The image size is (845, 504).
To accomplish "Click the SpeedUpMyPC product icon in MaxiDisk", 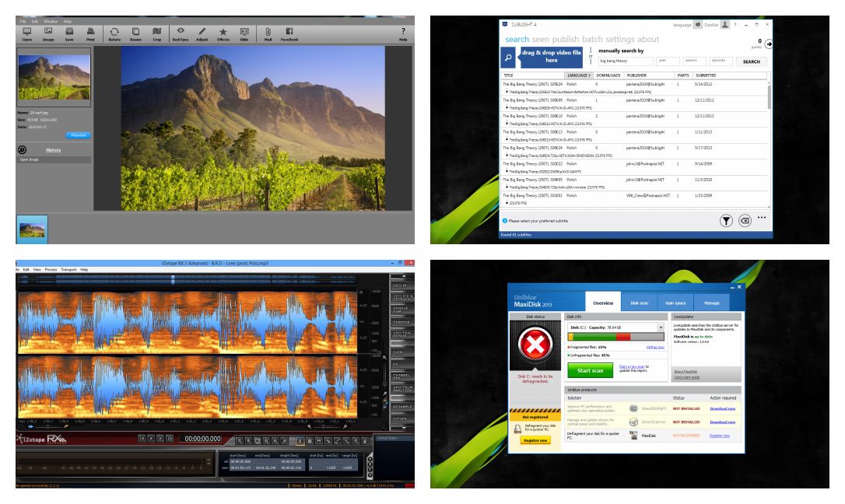I will point(633,408).
